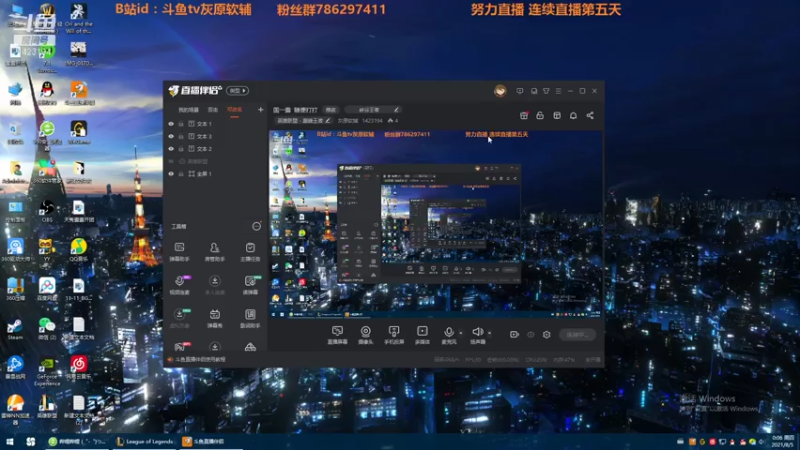
Task: Hide the 文本 3 source layer
Action: point(171,136)
